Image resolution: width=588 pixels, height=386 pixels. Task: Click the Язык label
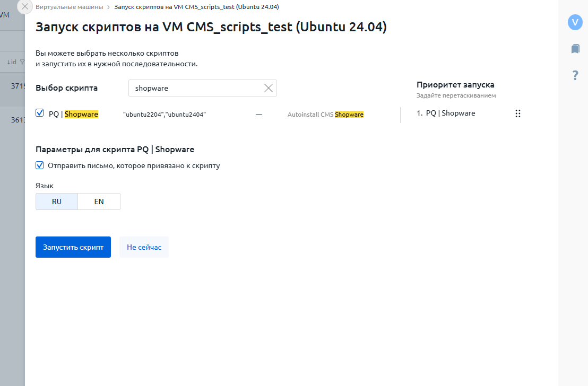pyautogui.click(x=45, y=186)
